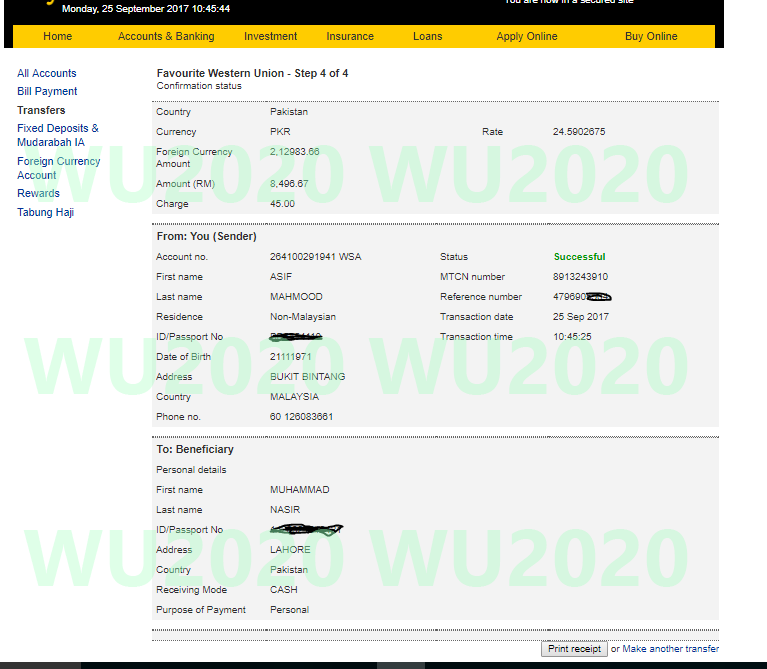Open the Home menu
Viewport: 767px width, 669px height.
point(57,36)
